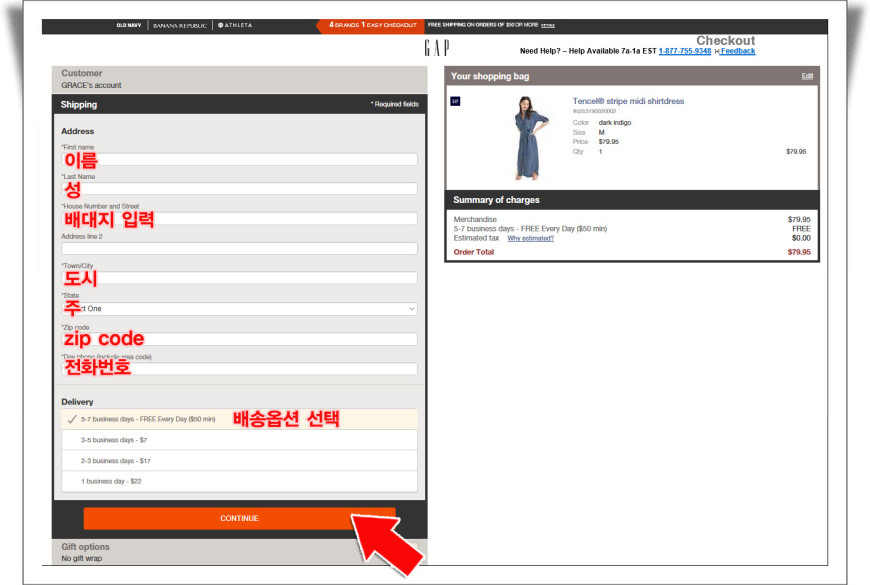The image size is (870, 585).
Task: Click the Merchandise charge line
Action: click(x=631, y=219)
